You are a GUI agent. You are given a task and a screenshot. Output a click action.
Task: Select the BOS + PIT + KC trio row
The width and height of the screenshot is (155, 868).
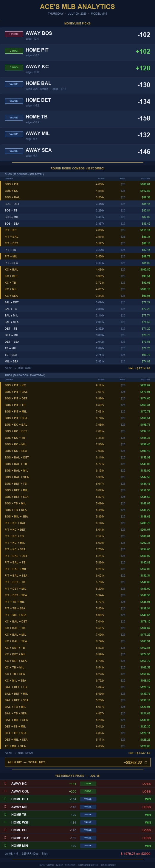click(x=77, y=385)
